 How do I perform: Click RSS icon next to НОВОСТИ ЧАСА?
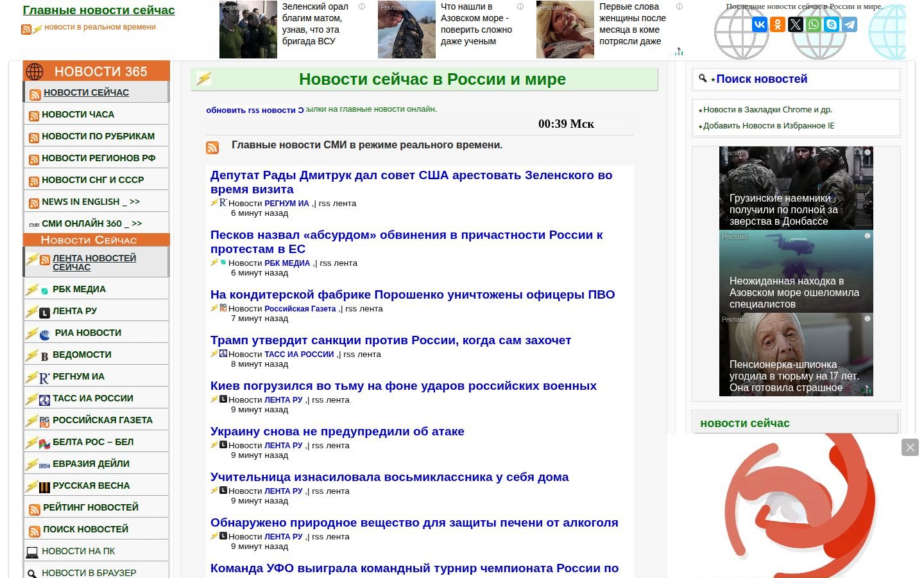coord(34,116)
